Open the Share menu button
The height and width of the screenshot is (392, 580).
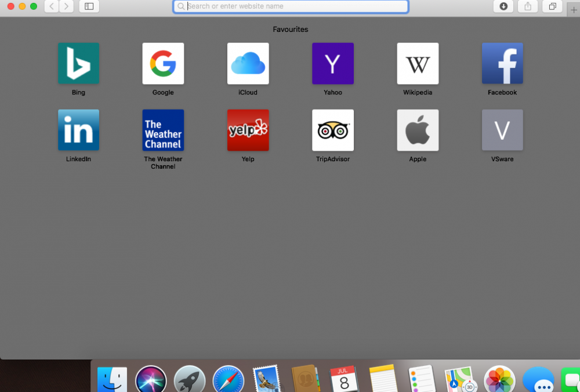coord(528,6)
